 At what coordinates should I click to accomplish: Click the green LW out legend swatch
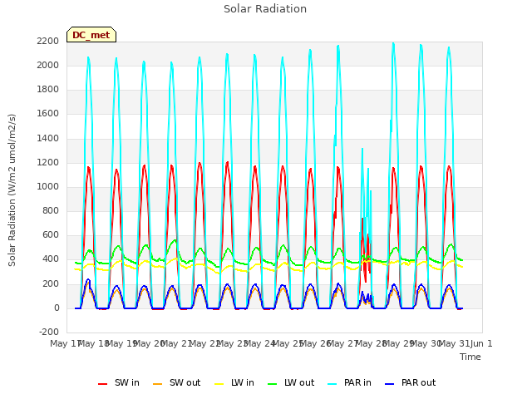coord(272,384)
